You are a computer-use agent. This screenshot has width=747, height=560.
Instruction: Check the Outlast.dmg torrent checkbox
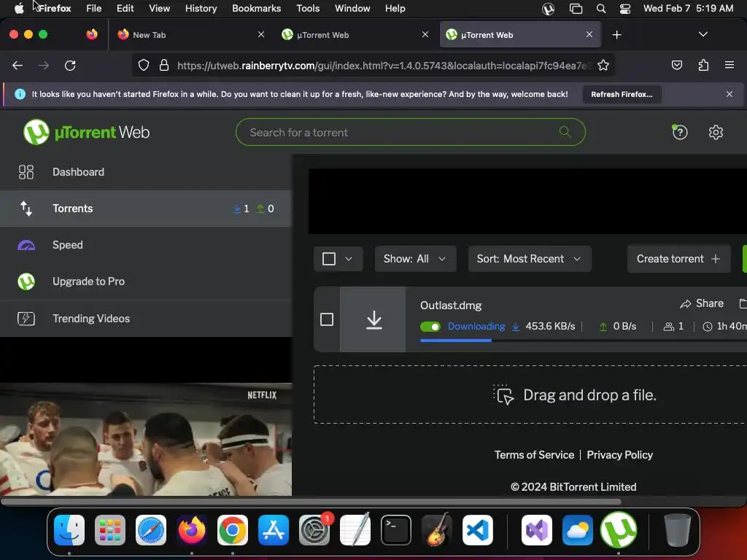(x=326, y=319)
